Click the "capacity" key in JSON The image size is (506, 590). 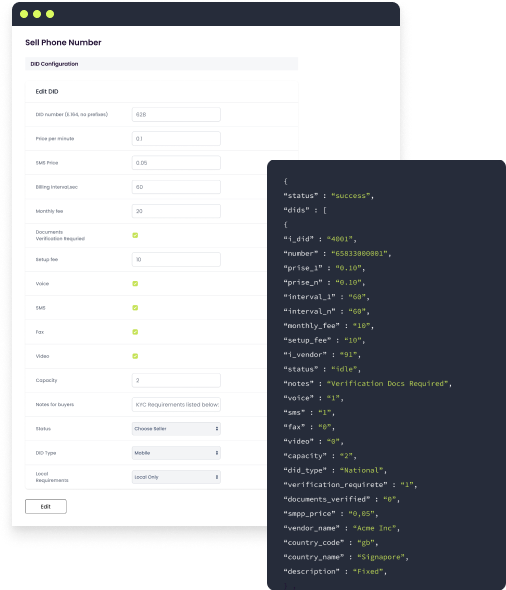305,456
